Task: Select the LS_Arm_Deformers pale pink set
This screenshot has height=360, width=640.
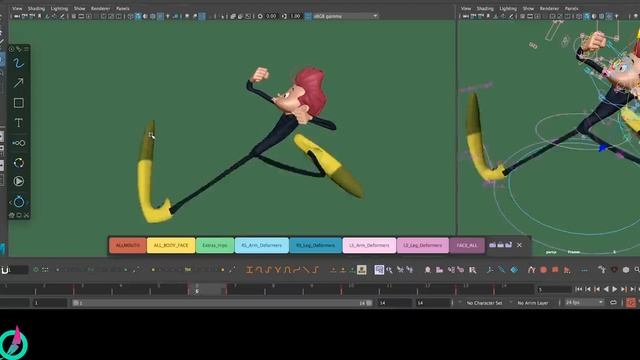Action: pyautogui.click(x=369, y=245)
